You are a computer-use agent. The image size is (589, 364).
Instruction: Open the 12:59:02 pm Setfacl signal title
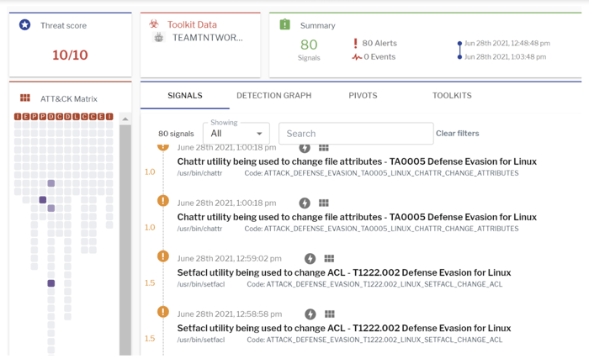343,272
